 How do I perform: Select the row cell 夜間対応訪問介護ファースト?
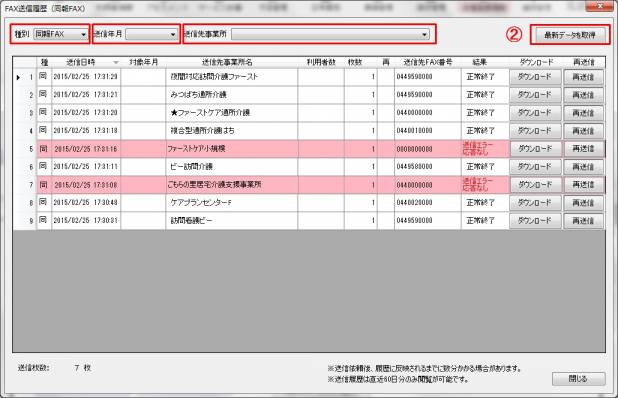[x=232, y=77]
